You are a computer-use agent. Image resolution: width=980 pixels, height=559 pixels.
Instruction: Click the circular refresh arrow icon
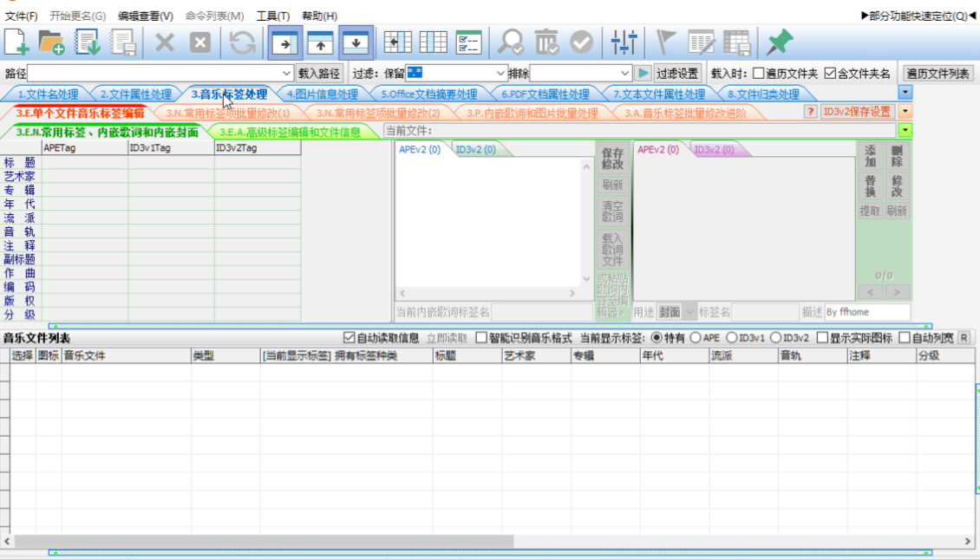242,42
